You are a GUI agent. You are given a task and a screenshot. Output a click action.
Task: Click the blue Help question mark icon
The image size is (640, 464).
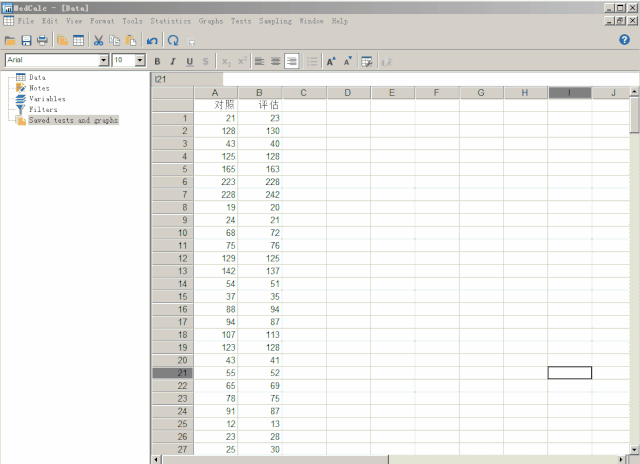point(625,40)
